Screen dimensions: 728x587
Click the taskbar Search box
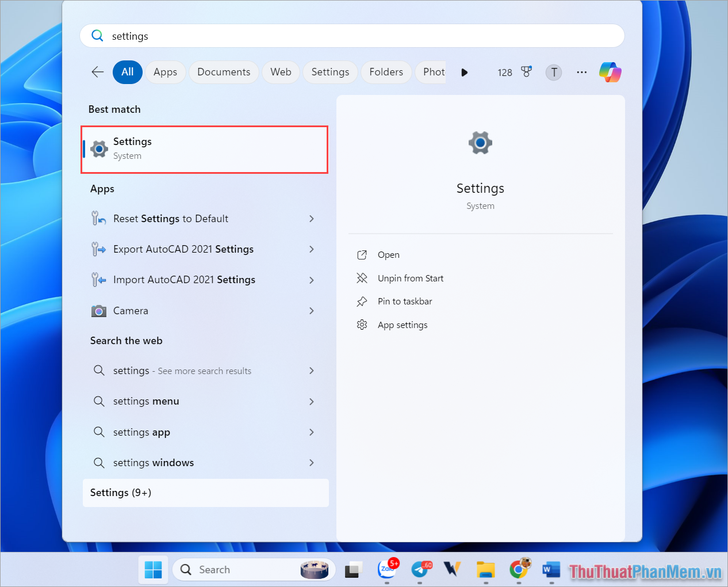point(254,570)
